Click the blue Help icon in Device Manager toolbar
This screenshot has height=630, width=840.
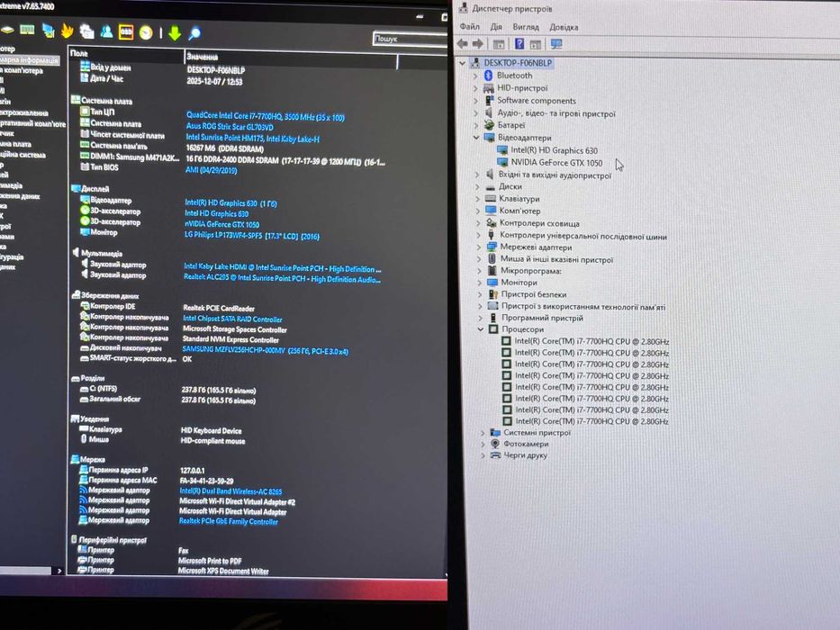[x=519, y=43]
